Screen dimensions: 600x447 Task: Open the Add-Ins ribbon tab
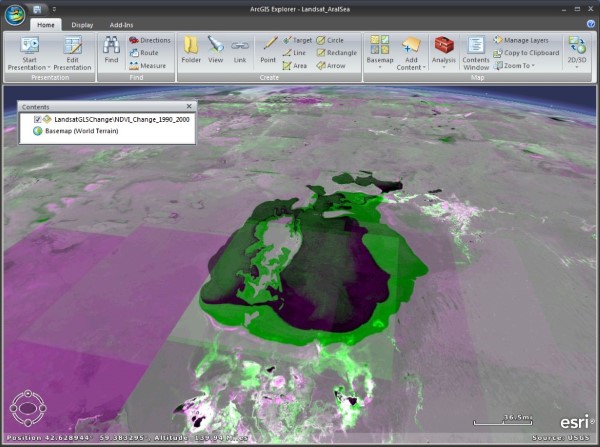point(121,25)
